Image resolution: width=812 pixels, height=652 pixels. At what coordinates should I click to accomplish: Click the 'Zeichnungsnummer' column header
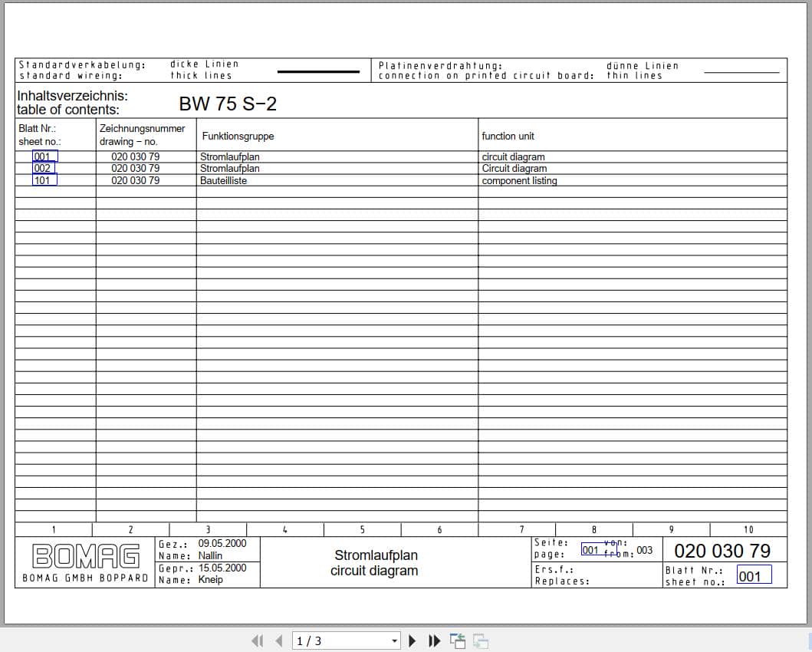[142, 128]
